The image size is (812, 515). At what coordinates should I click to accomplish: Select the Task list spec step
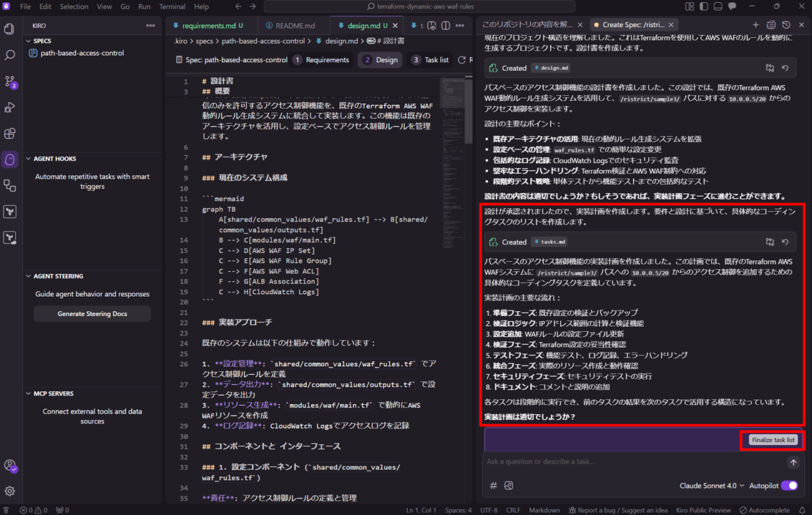coord(431,60)
